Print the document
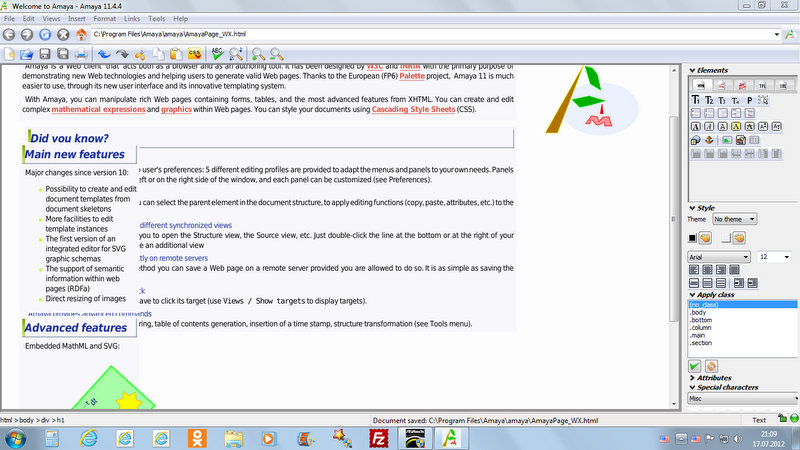 81,54
